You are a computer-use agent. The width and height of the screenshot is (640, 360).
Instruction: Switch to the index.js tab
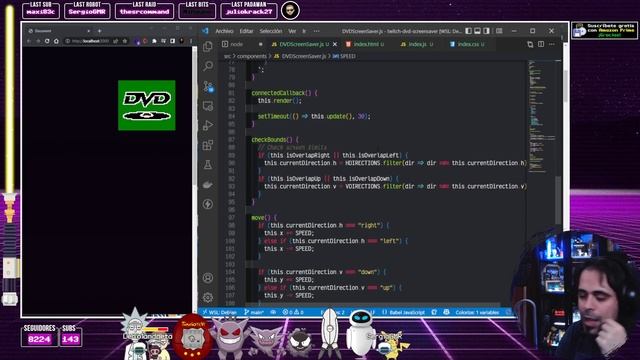pyautogui.click(x=417, y=44)
